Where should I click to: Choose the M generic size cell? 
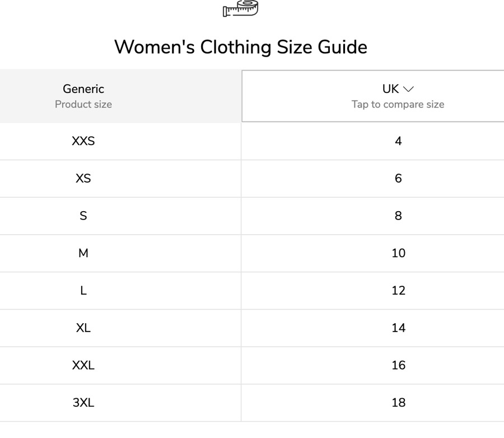[x=83, y=253]
